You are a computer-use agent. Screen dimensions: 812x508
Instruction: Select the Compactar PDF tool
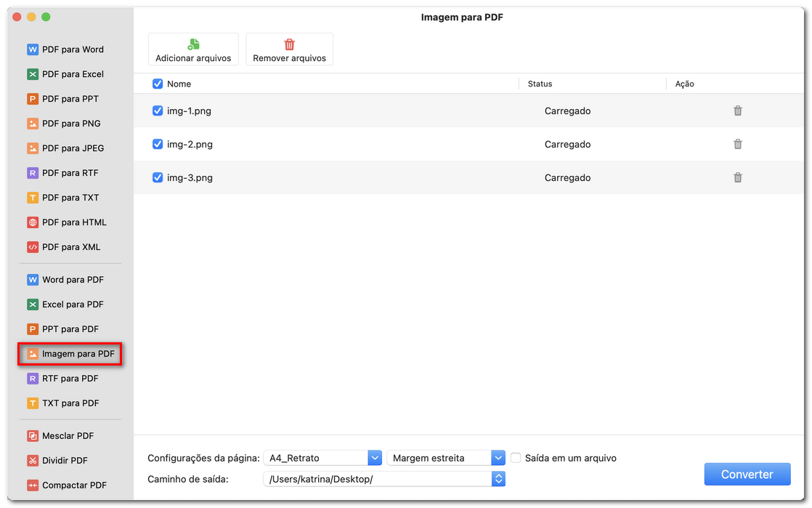(x=70, y=485)
